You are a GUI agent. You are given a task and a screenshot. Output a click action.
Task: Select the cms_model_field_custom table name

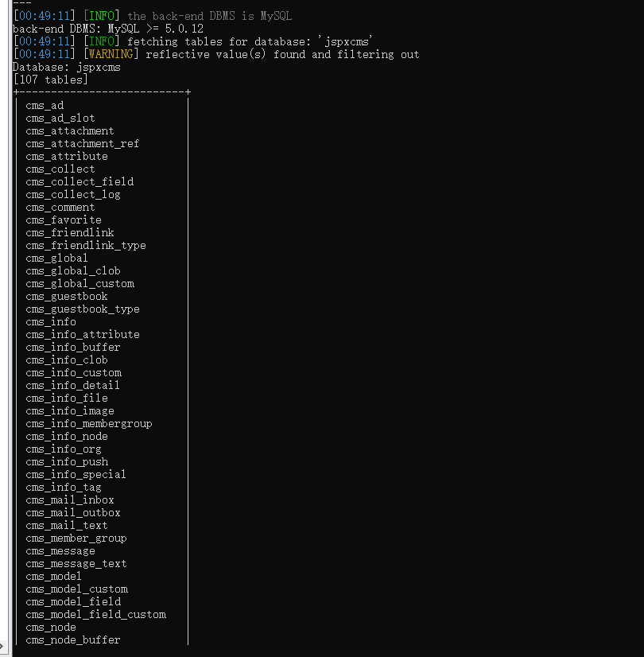[x=96, y=614]
